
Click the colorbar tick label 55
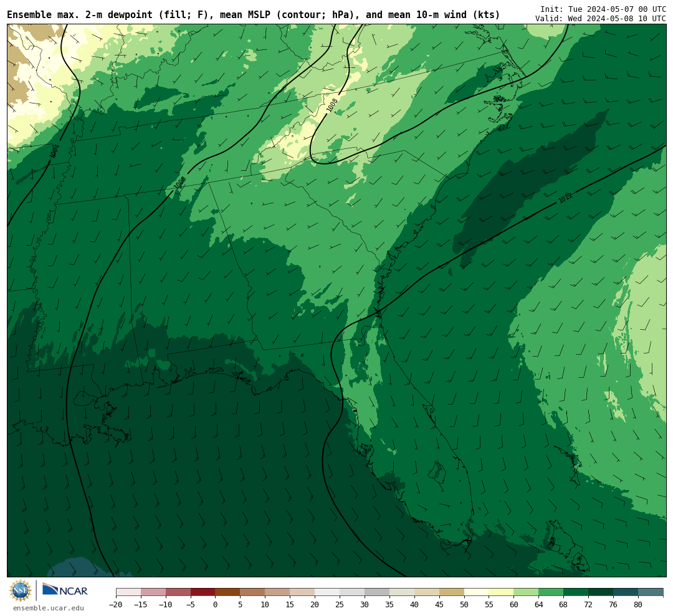(x=489, y=604)
